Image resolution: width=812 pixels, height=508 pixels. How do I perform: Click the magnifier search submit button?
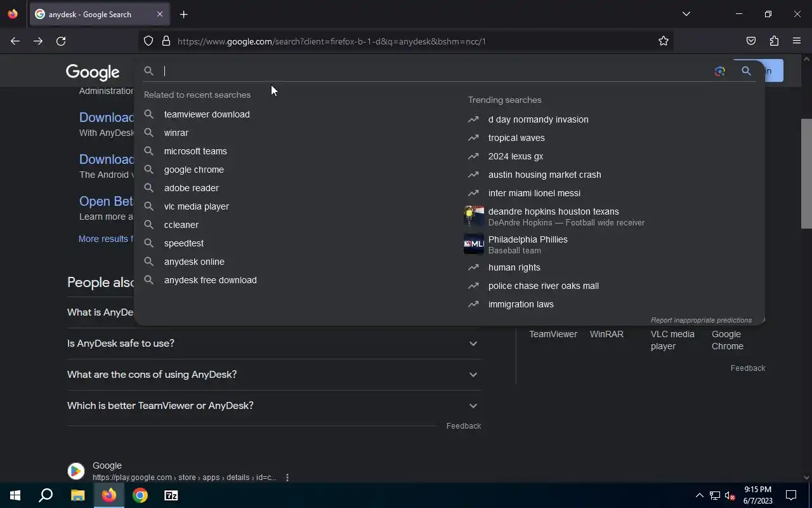746,71
